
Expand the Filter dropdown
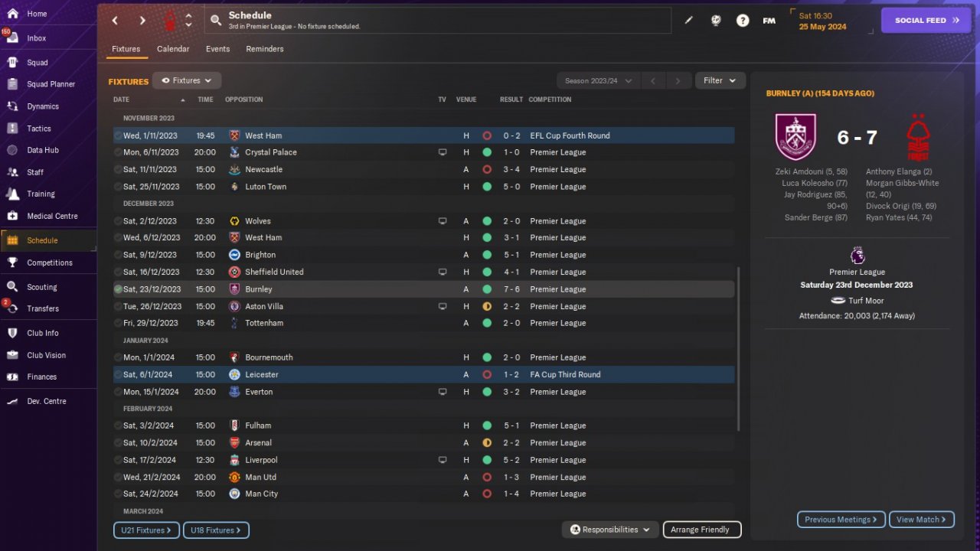pos(720,80)
